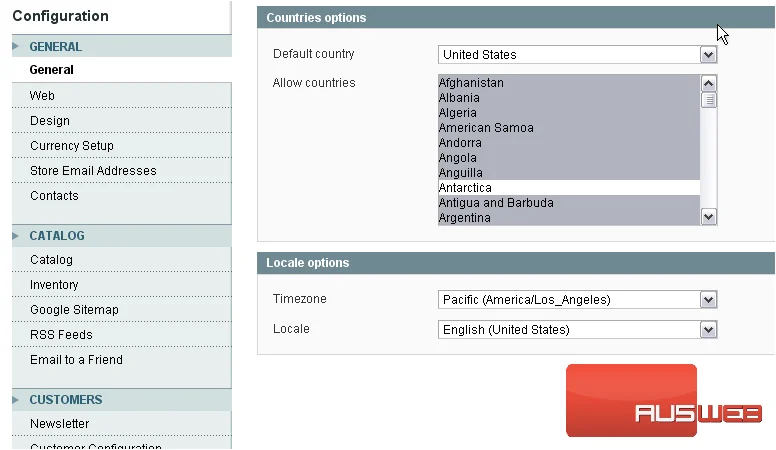Collapse the CATALOG section arrow icon
Viewport: 776px width, 450px height.
(x=15, y=236)
